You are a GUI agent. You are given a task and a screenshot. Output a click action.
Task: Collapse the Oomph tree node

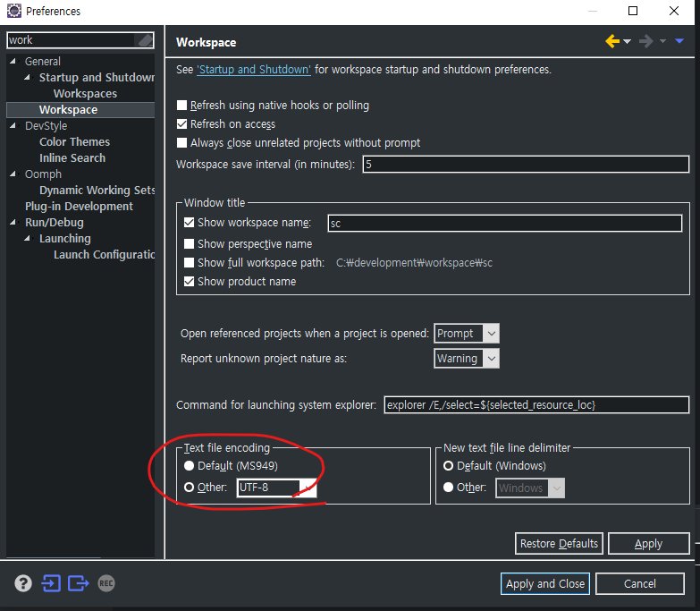(x=13, y=174)
